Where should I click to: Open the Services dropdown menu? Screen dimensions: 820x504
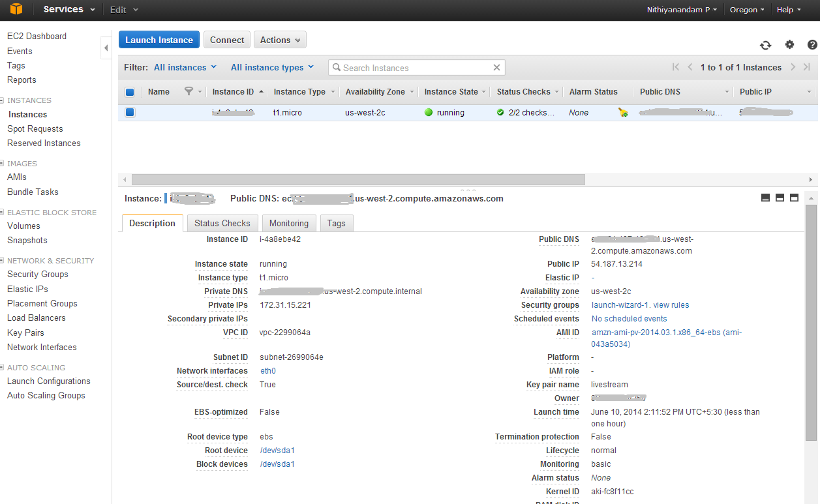[68, 9]
